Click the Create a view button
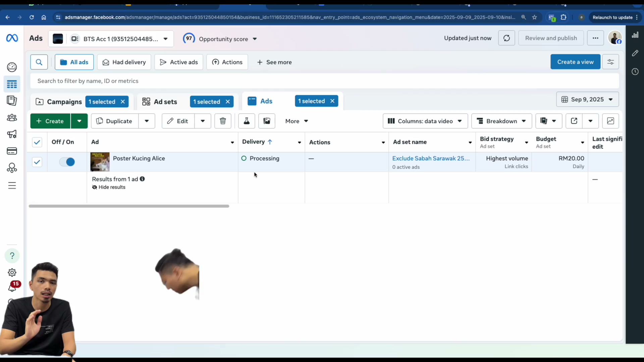 coord(575,62)
